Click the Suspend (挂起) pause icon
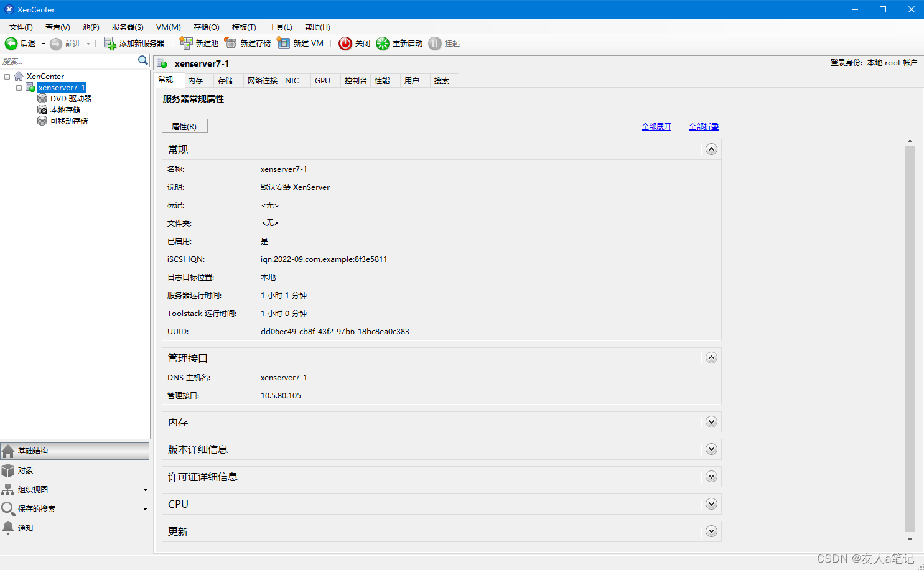The image size is (924, 570). [x=435, y=44]
